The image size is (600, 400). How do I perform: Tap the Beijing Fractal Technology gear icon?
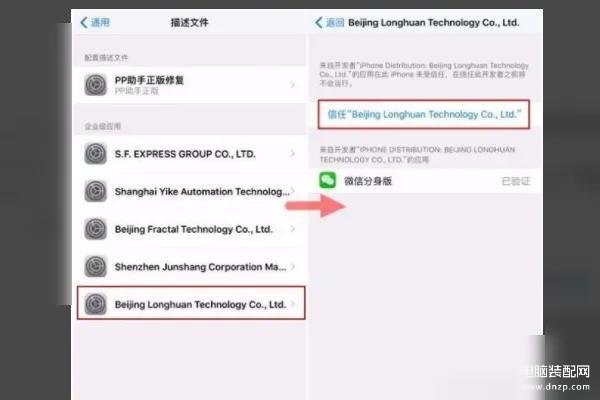(96, 229)
